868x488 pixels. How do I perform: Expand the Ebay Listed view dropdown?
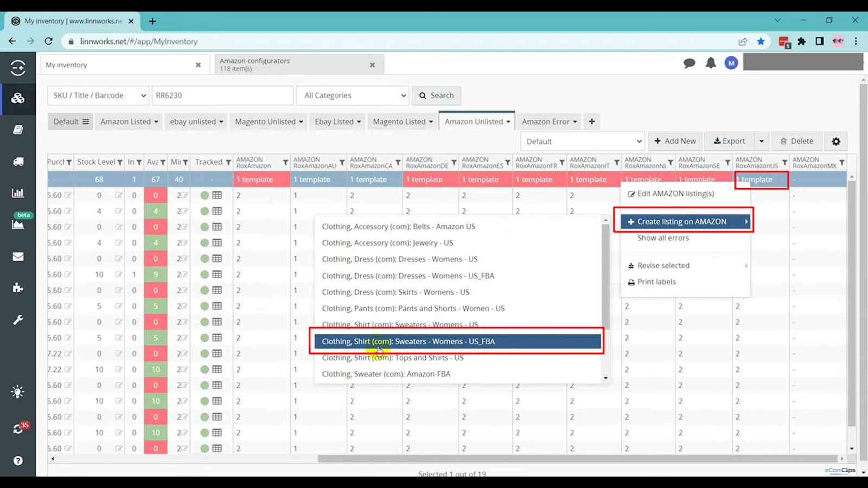tap(359, 121)
